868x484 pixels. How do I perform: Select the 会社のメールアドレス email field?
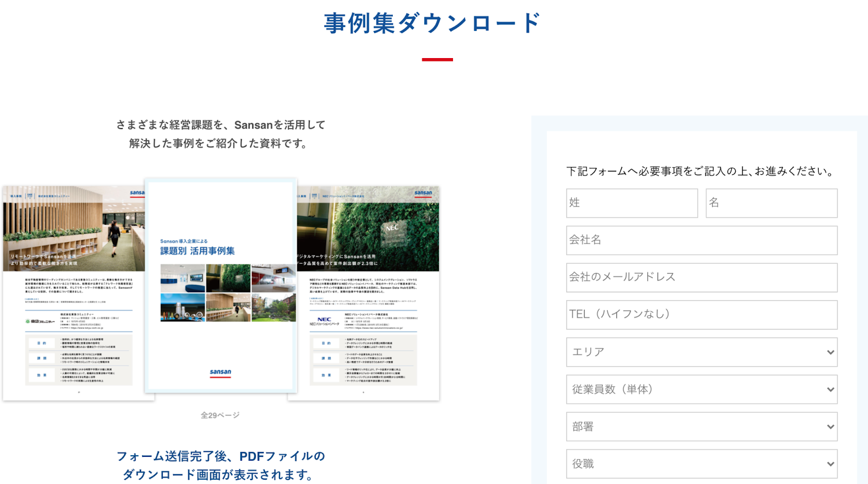[x=702, y=277]
